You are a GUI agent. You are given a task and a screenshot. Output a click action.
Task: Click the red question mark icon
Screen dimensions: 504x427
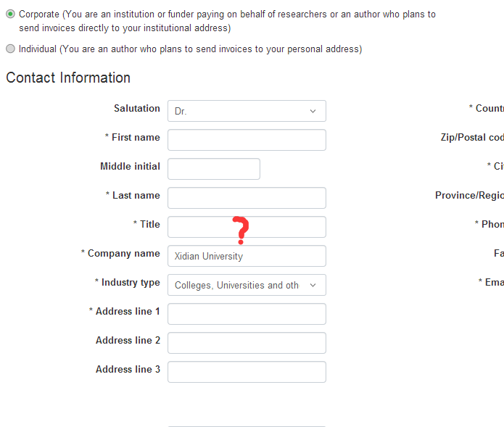(242, 230)
